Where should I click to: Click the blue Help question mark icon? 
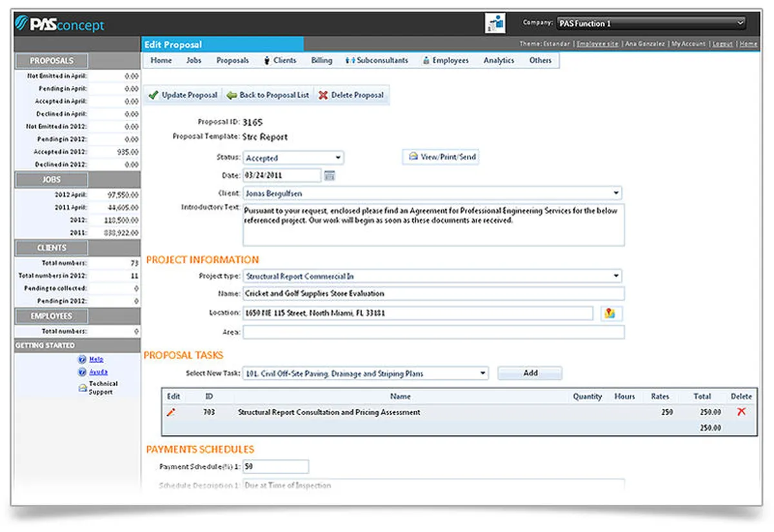coord(82,360)
